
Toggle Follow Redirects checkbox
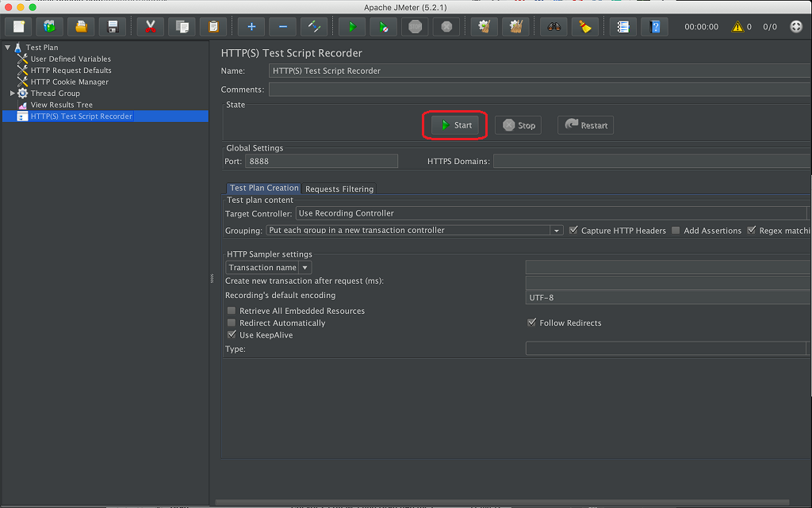click(531, 323)
